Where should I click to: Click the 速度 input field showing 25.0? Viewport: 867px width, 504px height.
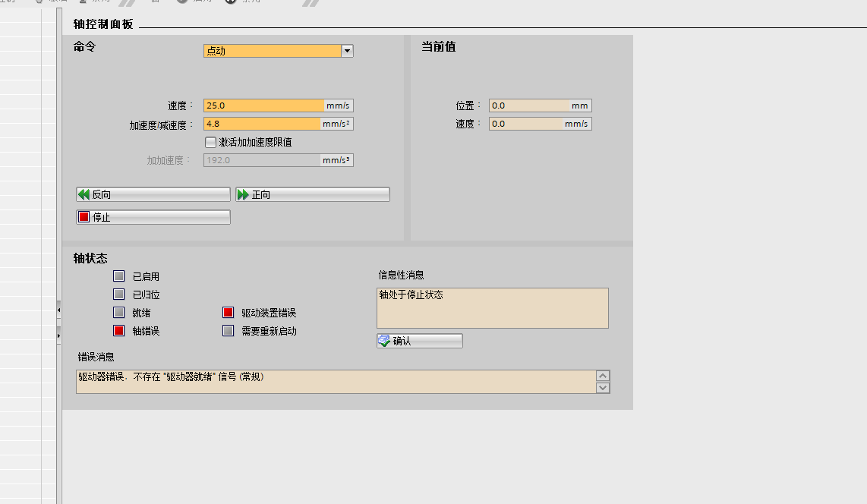pos(263,106)
